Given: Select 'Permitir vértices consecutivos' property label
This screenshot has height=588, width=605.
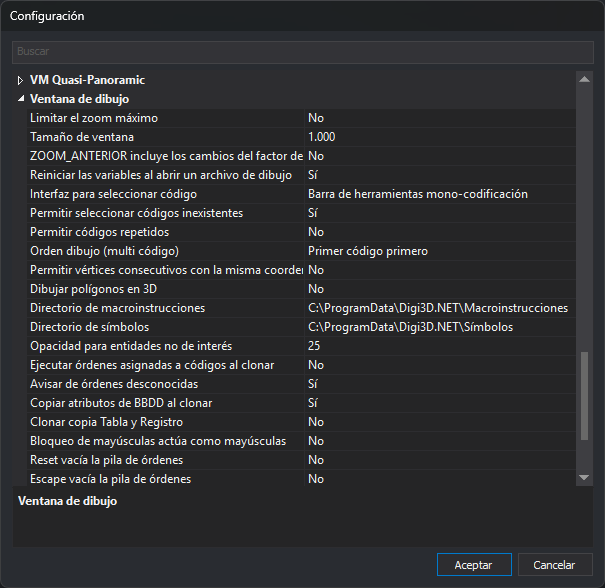Looking at the screenshot, I should (x=166, y=270).
